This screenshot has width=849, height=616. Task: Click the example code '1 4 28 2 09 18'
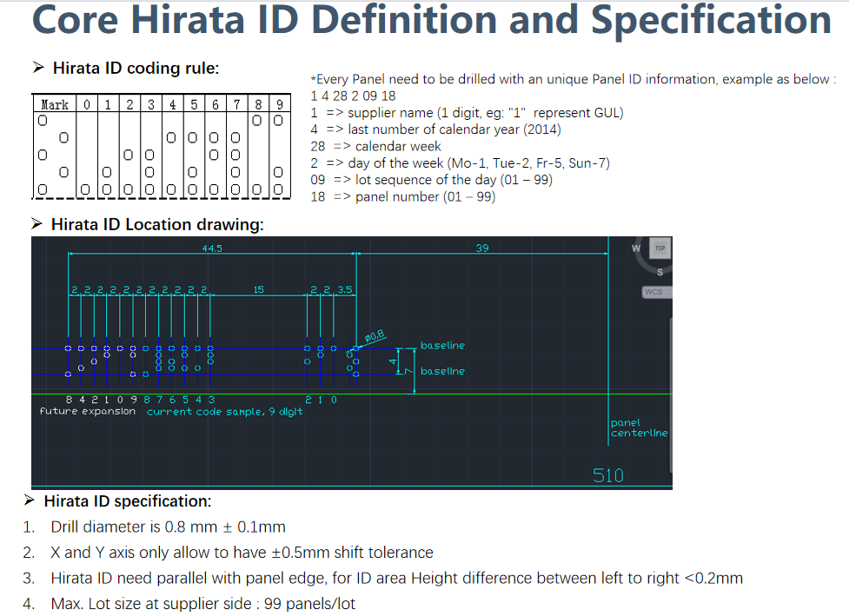(x=353, y=96)
